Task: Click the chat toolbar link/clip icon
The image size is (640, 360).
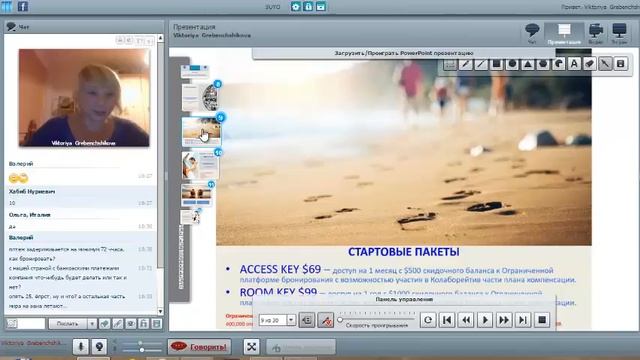Action: coord(118,324)
